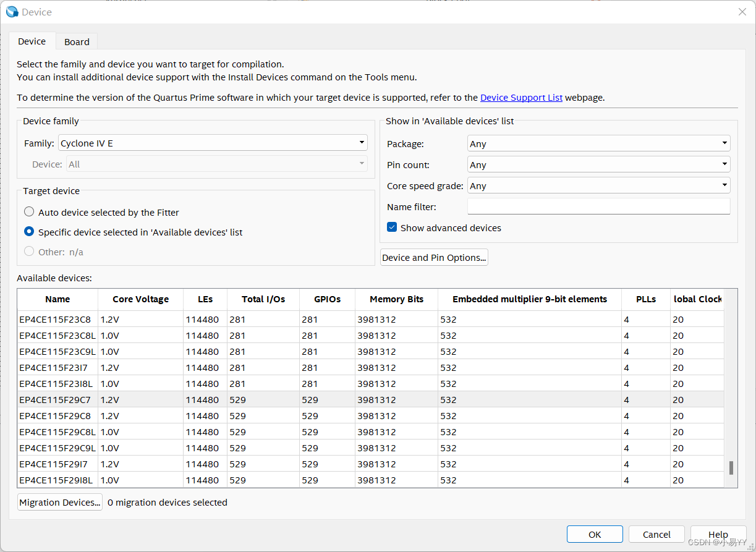Select Specific device selected in Available devices list
This screenshot has width=756, height=552.
[x=29, y=232]
